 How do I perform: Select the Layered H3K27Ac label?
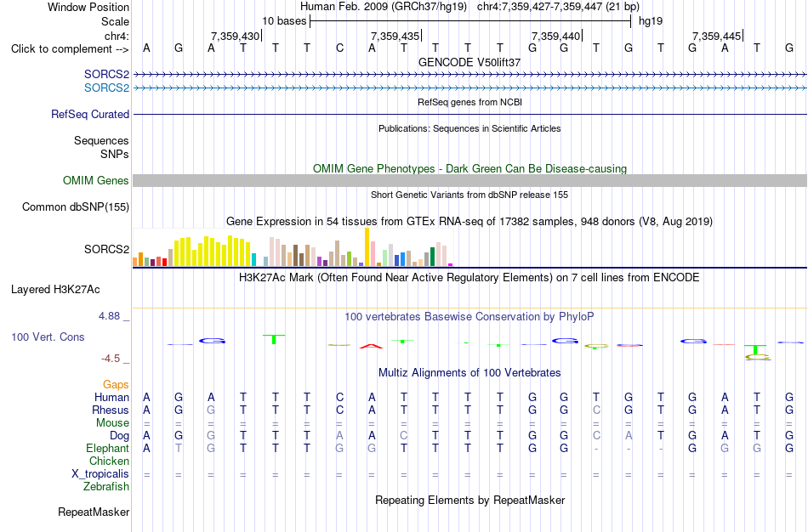pyautogui.click(x=55, y=290)
